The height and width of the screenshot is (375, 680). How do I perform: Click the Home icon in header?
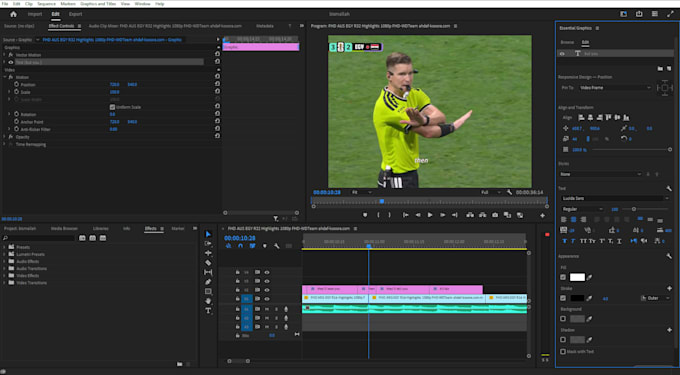click(13, 14)
